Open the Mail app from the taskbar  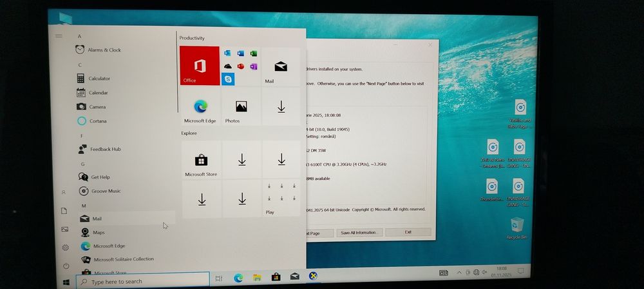pos(295,276)
